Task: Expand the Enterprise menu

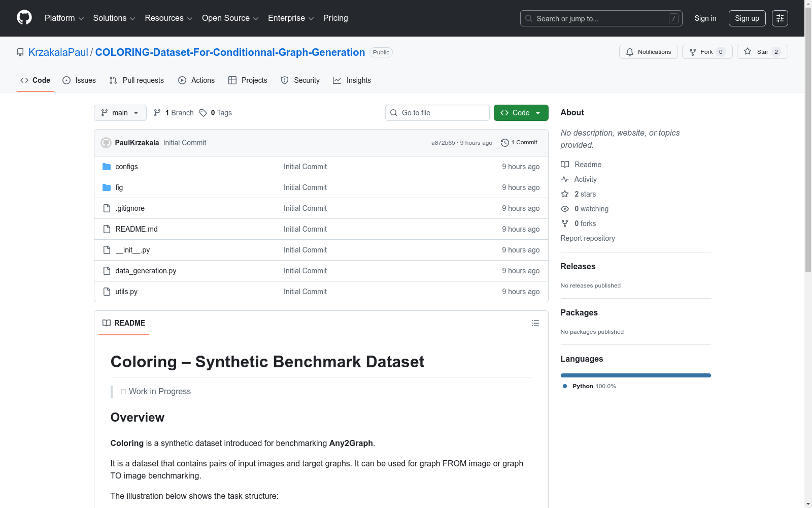Action: tap(291, 18)
